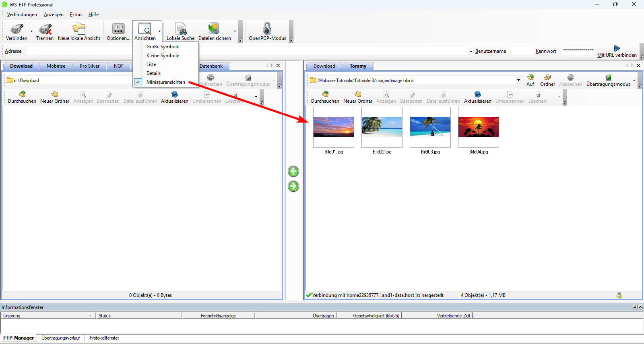
Task: Open the Optionen settings icon
Action: (118, 29)
